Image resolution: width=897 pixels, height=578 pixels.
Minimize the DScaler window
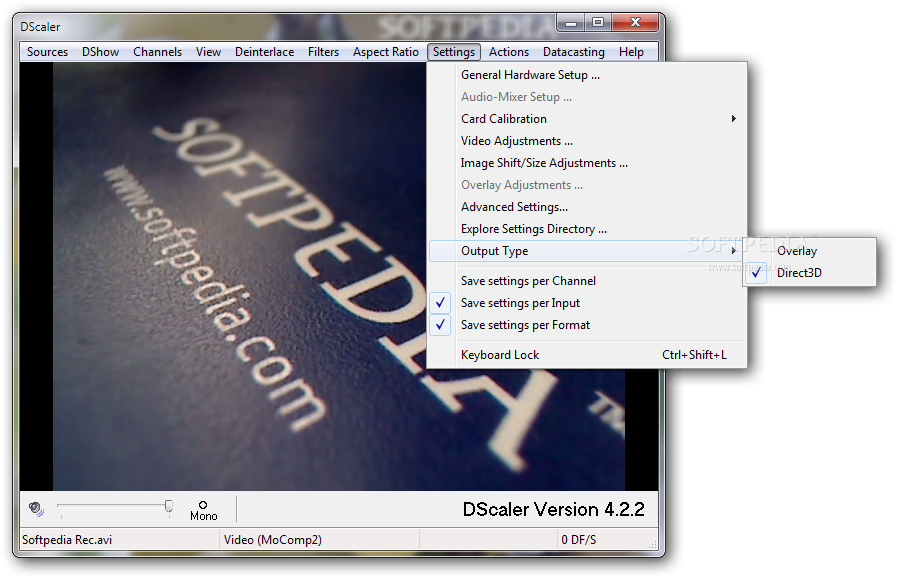(570, 23)
